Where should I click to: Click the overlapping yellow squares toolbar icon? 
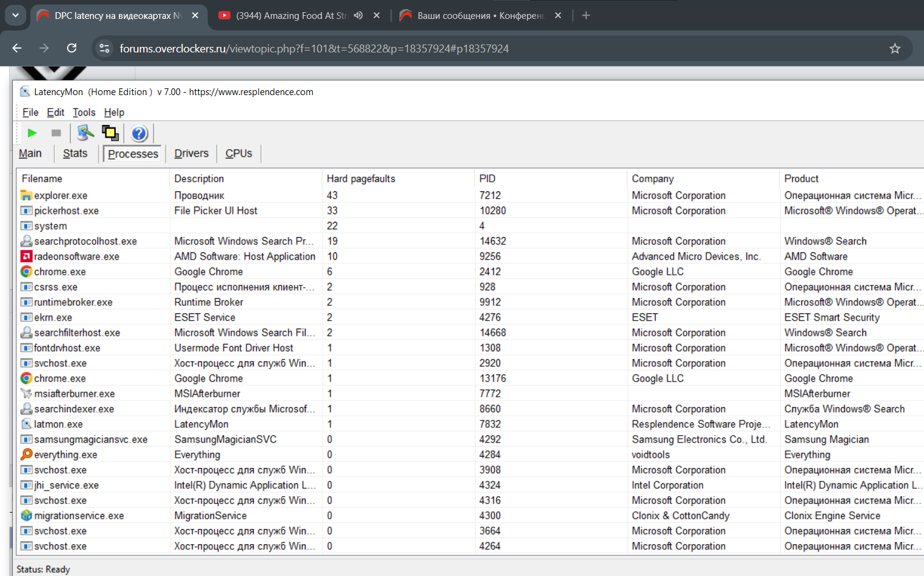[110, 133]
